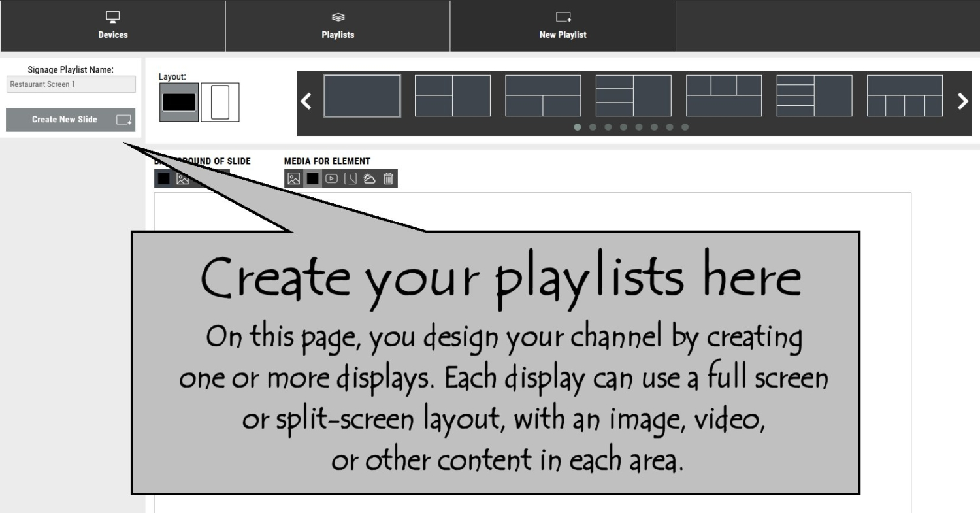Choose layout with two left areas, one right
980x513 pixels.
click(x=453, y=96)
